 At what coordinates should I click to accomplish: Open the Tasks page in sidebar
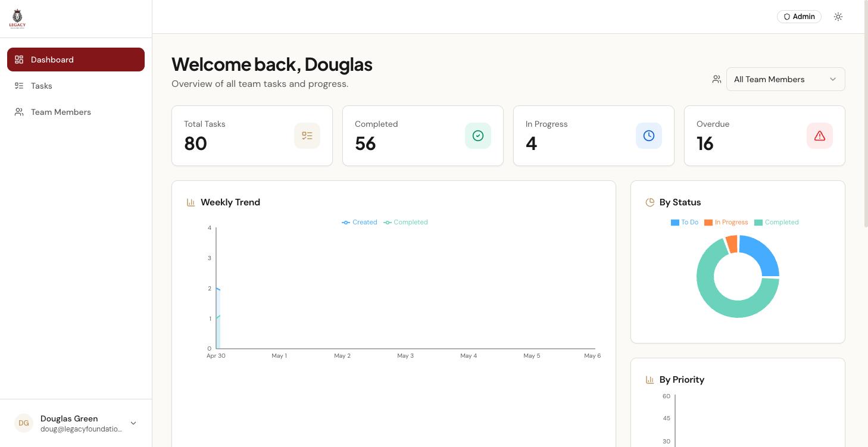(x=76, y=86)
